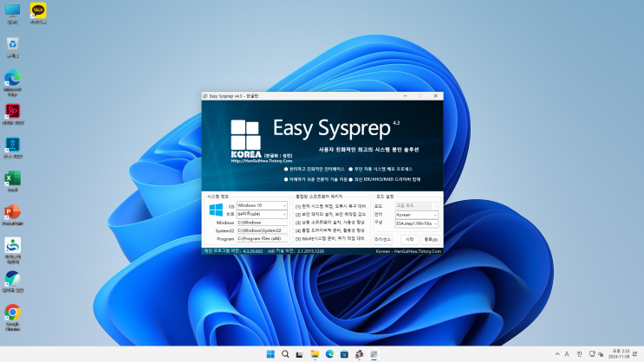
Task: Click the disabled 모드 dropdown
Action: 416,205
